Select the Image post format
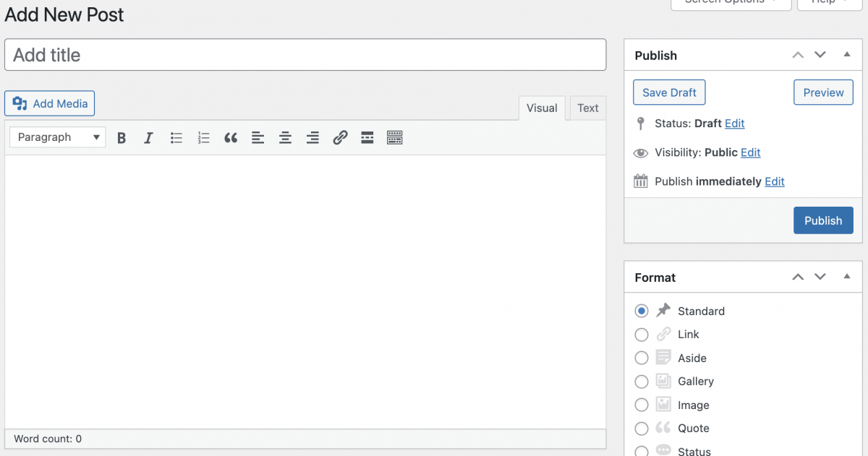868x456 pixels. (x=642, y=405)
